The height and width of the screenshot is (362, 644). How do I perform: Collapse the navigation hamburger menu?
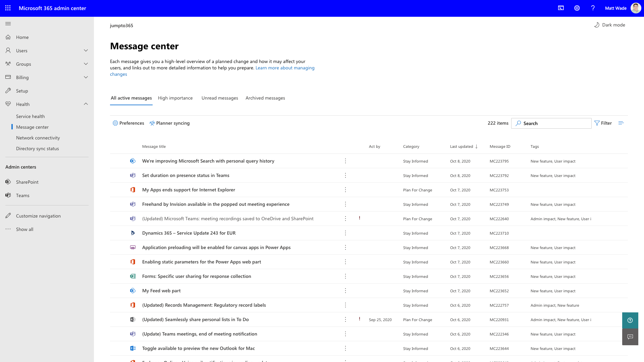point(8,24)
